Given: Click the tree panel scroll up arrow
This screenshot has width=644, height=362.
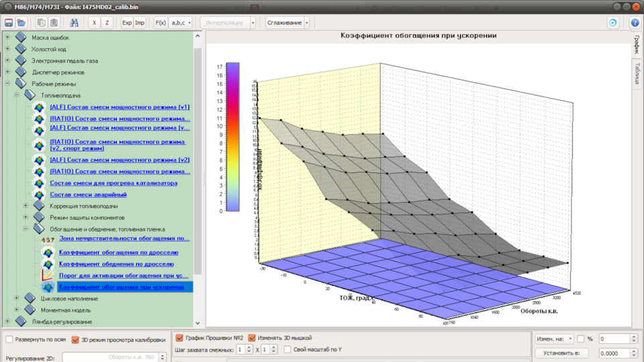Looking at the screenshot, I should [x=197, y=36].
